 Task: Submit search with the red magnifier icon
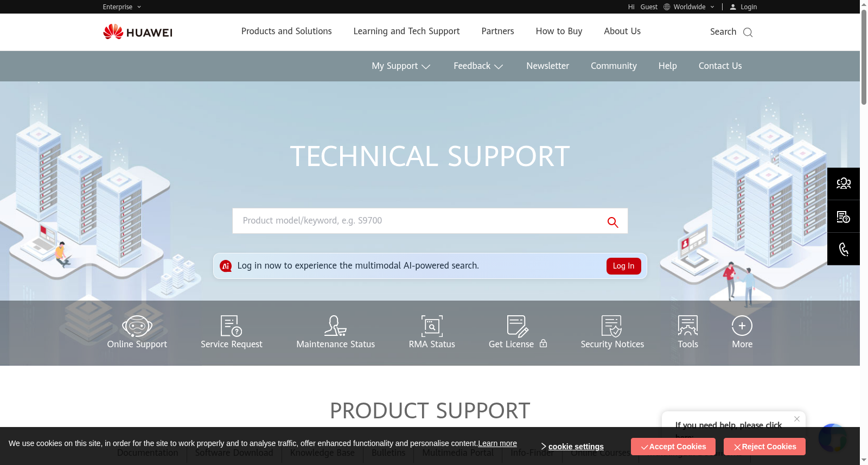coord(613,222)
